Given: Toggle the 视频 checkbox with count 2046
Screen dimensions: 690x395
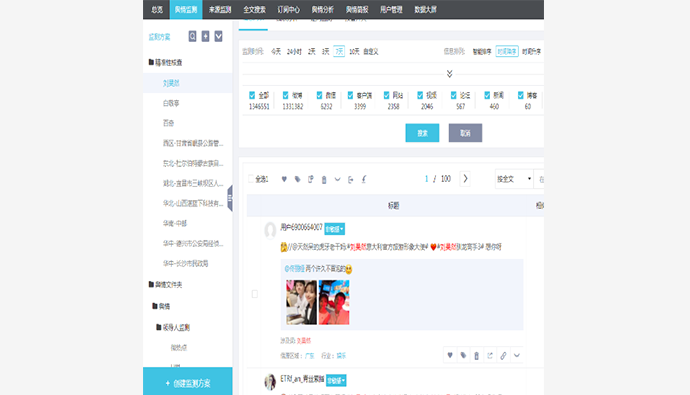Looking at the screenshot, I should (x=420, y=95).
